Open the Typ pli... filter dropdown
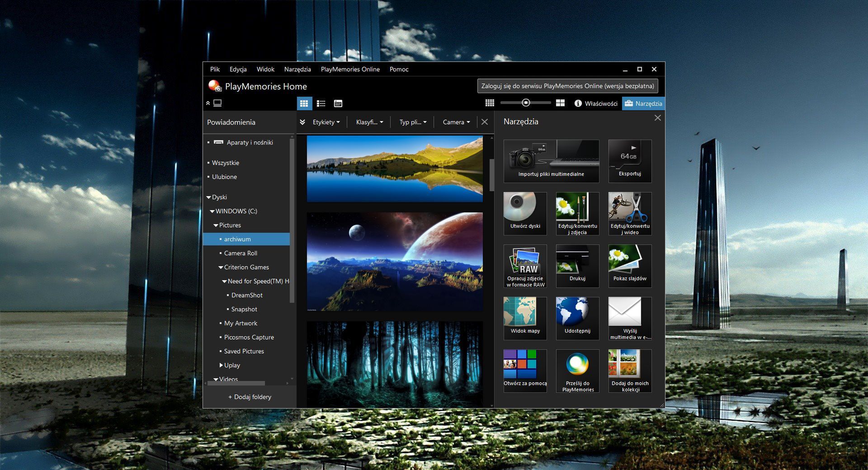868x470 pixels. tap(413, 122)
